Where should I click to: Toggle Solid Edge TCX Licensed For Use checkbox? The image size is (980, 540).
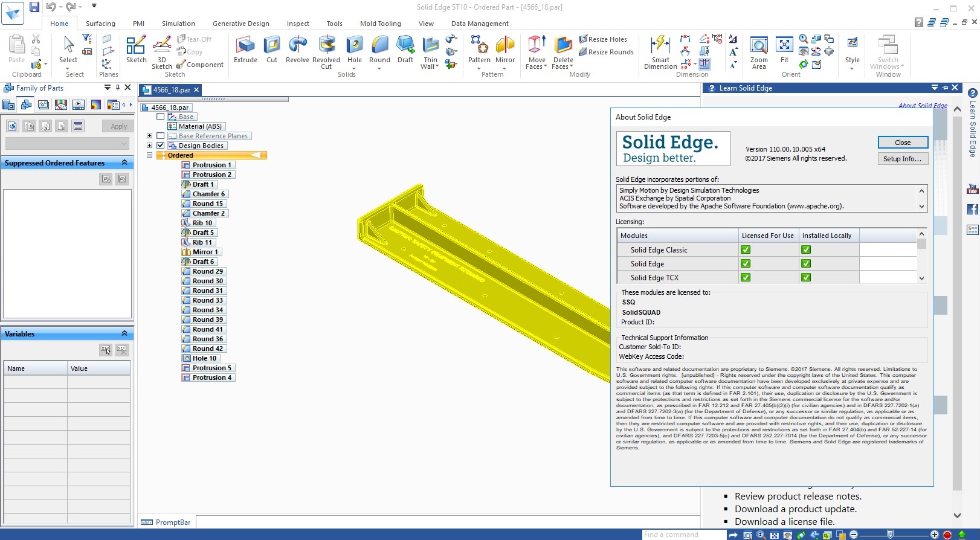coord(746,277)
